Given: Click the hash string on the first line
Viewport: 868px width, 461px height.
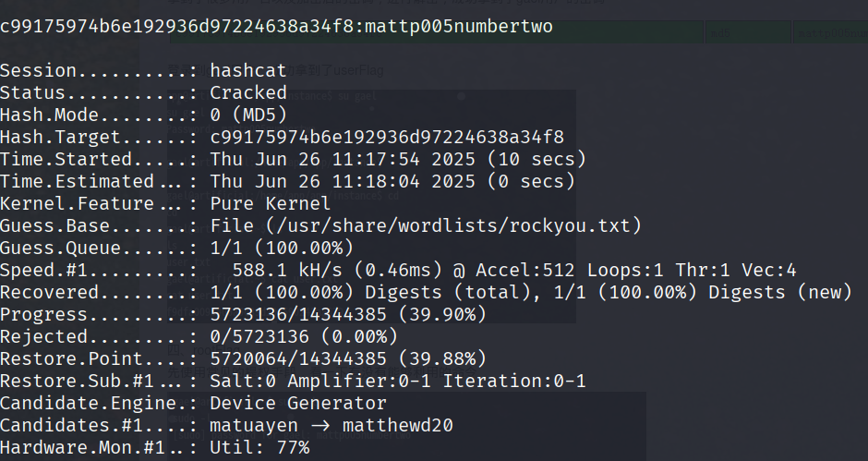Looking at the screenshot, I should pos(178,26).
